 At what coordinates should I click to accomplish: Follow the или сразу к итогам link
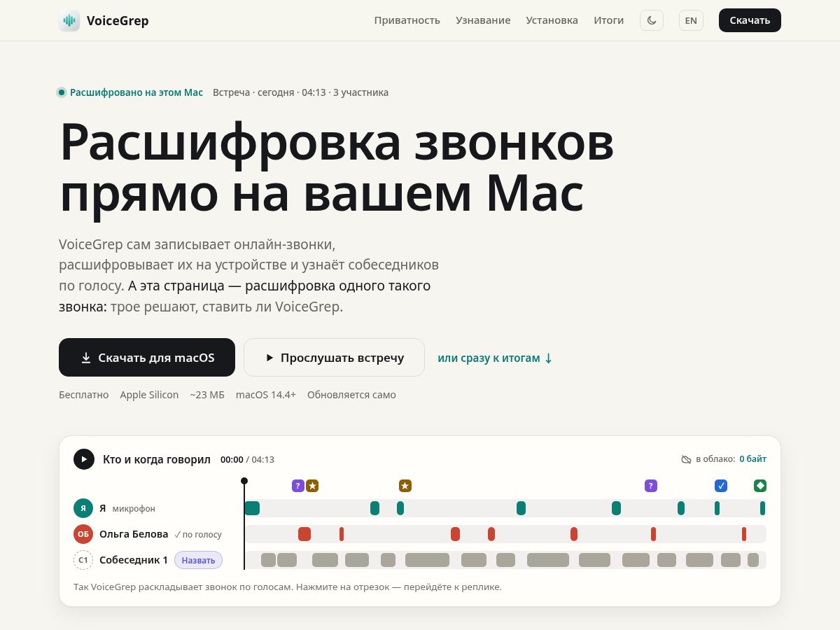[495, 358]
